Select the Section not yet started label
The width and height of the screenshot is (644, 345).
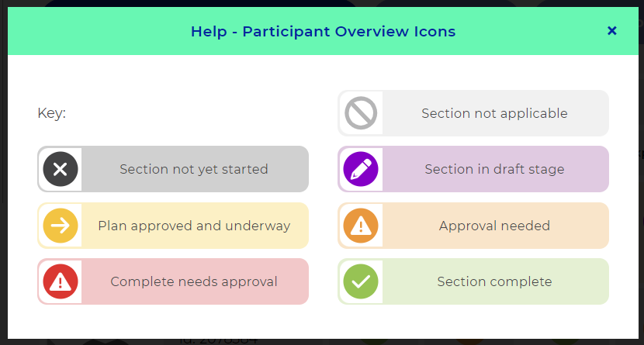click(x=194, y=169)
